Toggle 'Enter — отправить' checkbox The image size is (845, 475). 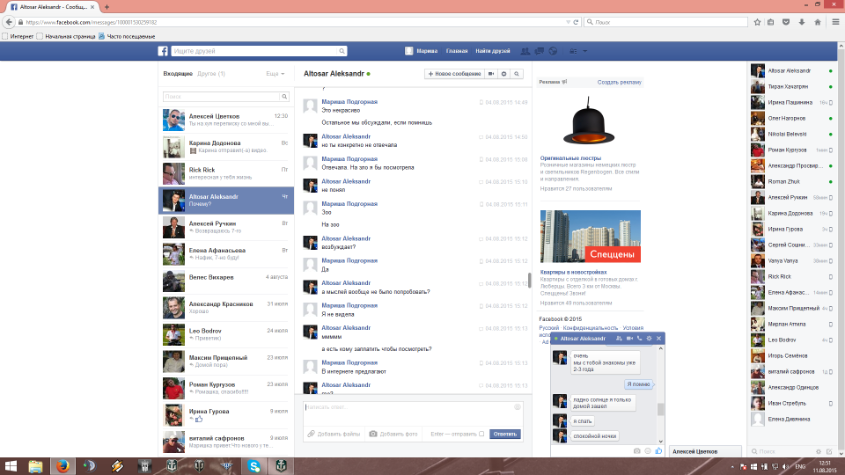pos(482,434)
